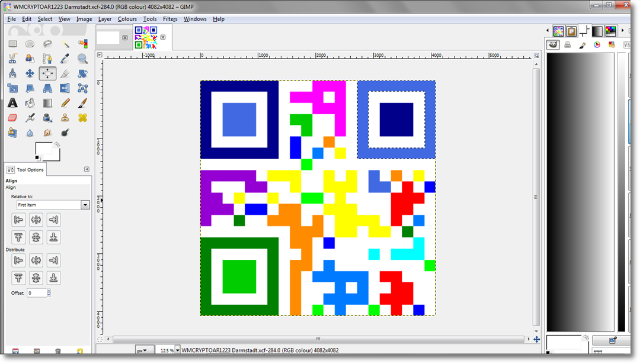Open the Gradients tab in right dock

597,31
